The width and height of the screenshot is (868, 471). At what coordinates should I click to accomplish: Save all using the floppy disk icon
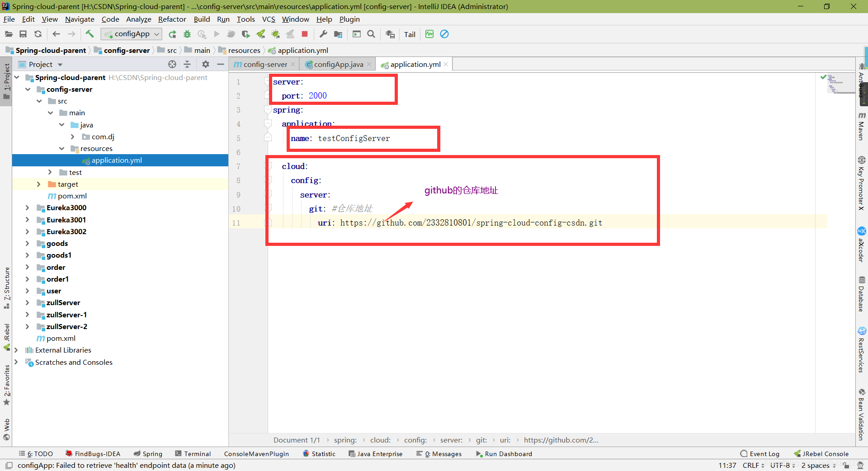23,34
